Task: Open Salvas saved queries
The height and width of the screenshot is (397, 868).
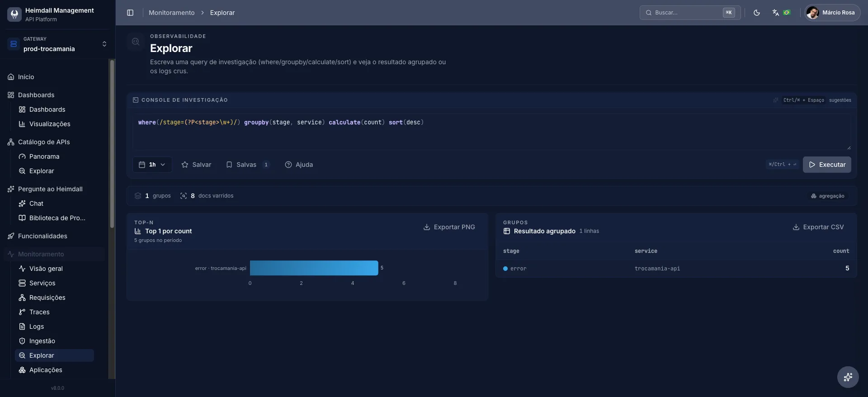Action: coord(248,165)
